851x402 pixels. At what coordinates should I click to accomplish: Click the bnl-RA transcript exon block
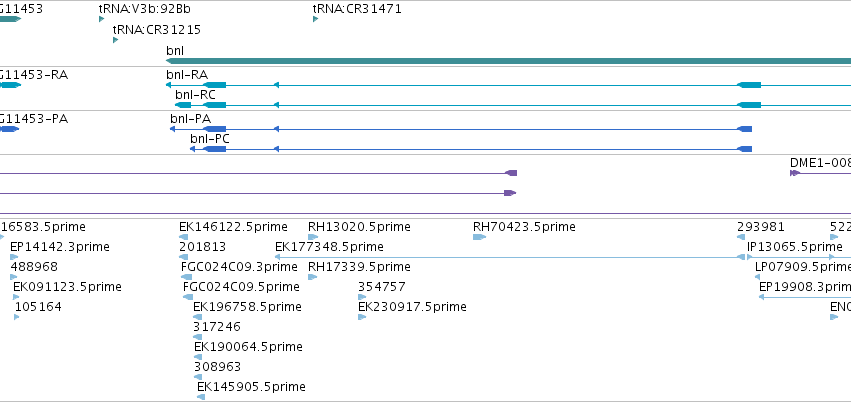coord(214,85)
